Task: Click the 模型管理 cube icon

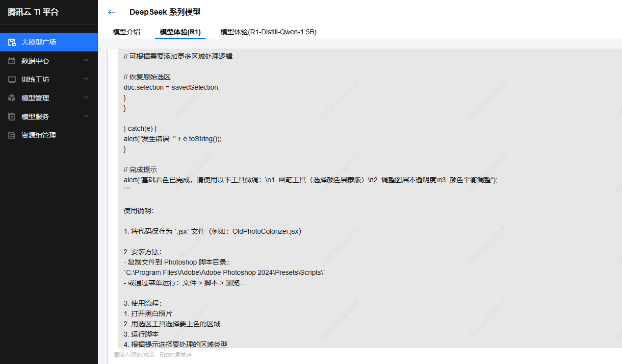Action: 12,98
